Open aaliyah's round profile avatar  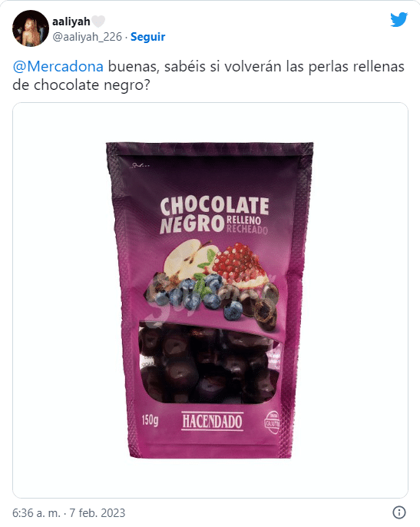pos(31,28)
